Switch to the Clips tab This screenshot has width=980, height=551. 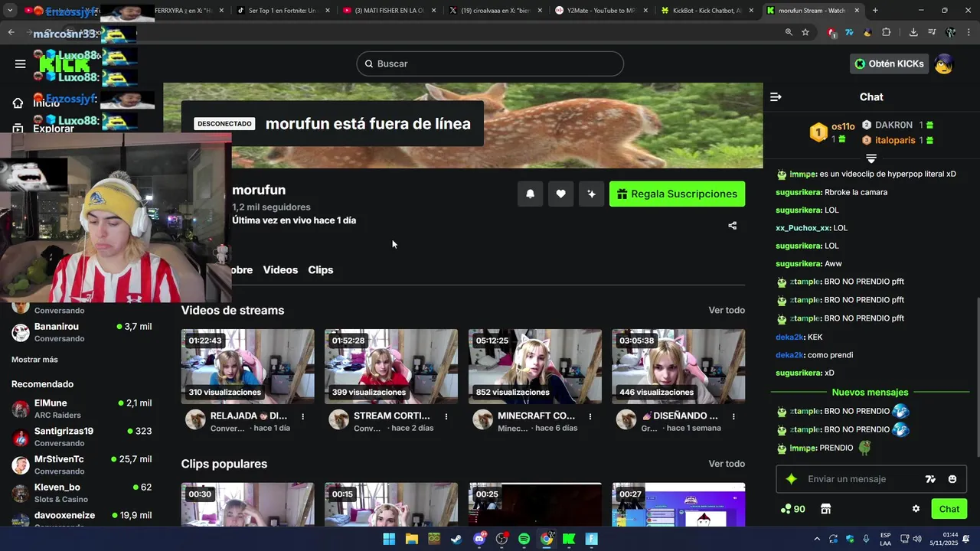click(320, 270)
